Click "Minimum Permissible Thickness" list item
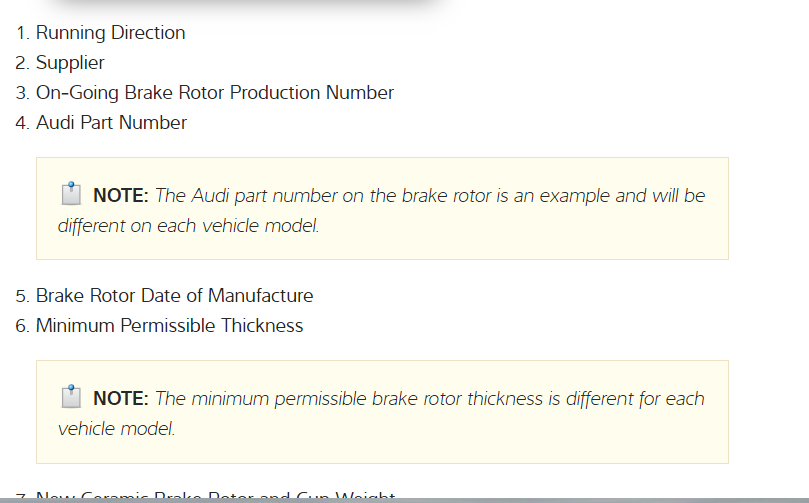The width and height of the screenshot is (809, 503). tap(169, 326)
